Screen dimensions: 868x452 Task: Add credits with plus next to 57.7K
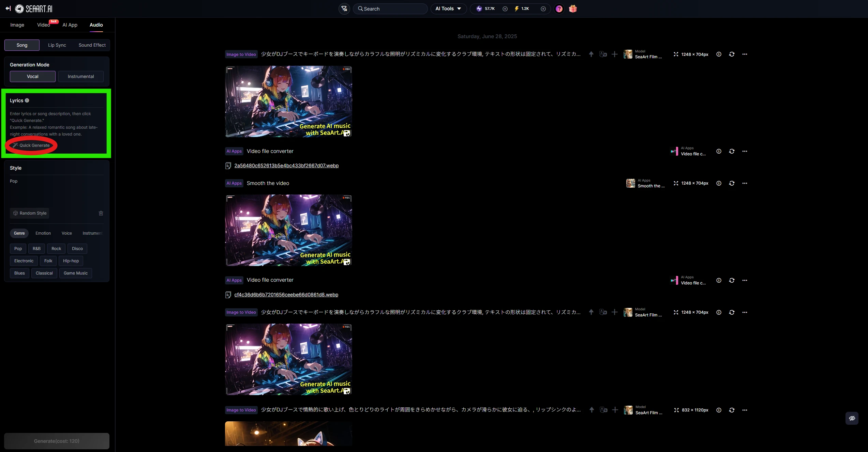(x=505, y=9)
